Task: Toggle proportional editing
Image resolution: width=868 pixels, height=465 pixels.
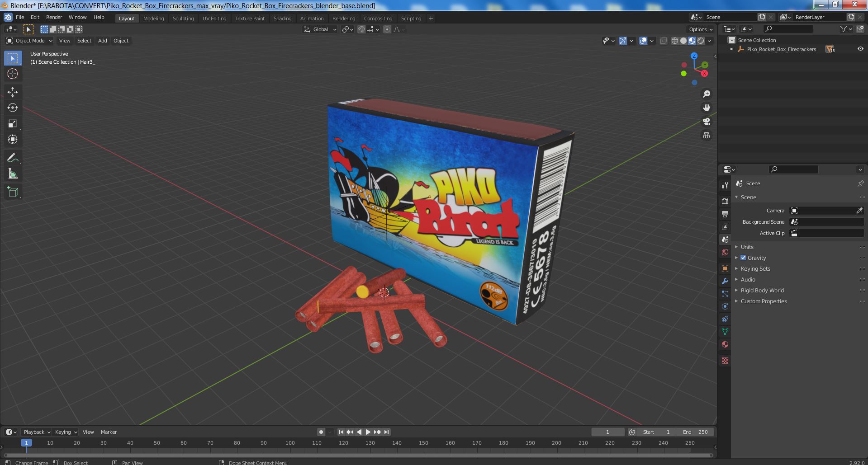Action: pos(387,29)
